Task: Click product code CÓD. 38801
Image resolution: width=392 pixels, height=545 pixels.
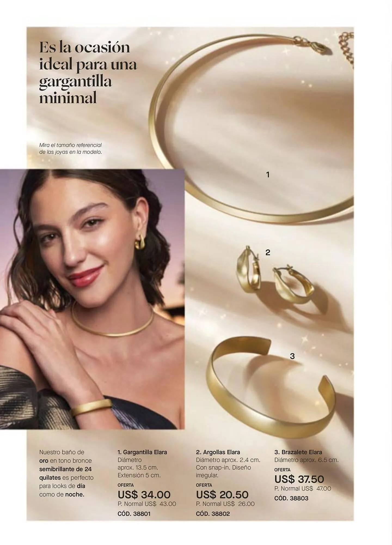Action: point(134,514)
